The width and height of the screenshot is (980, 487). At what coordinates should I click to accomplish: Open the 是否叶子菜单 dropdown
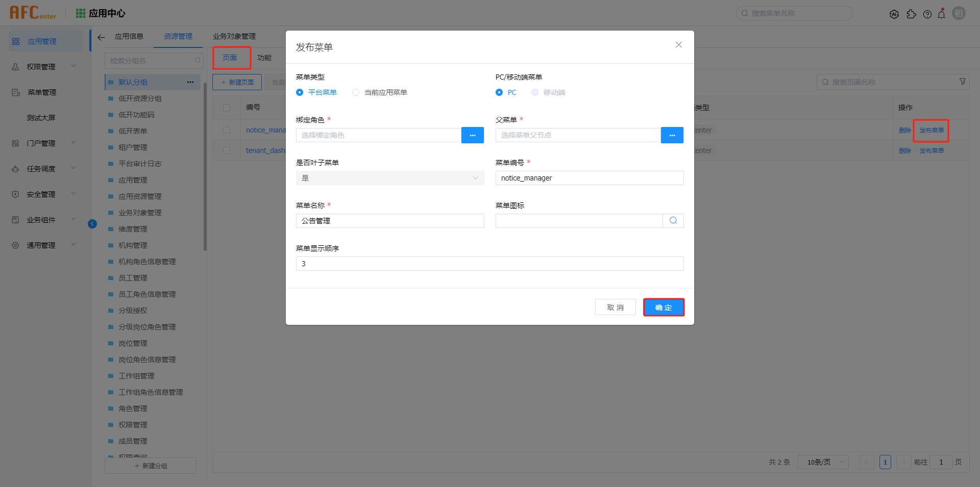[389, 177]
